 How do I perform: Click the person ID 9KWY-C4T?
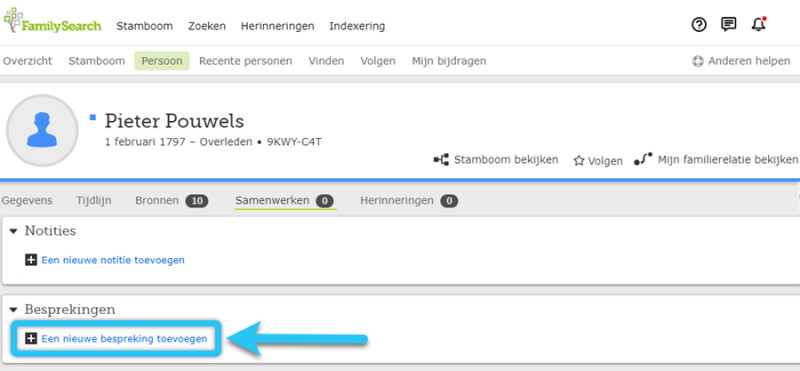[x=294, y=142]
